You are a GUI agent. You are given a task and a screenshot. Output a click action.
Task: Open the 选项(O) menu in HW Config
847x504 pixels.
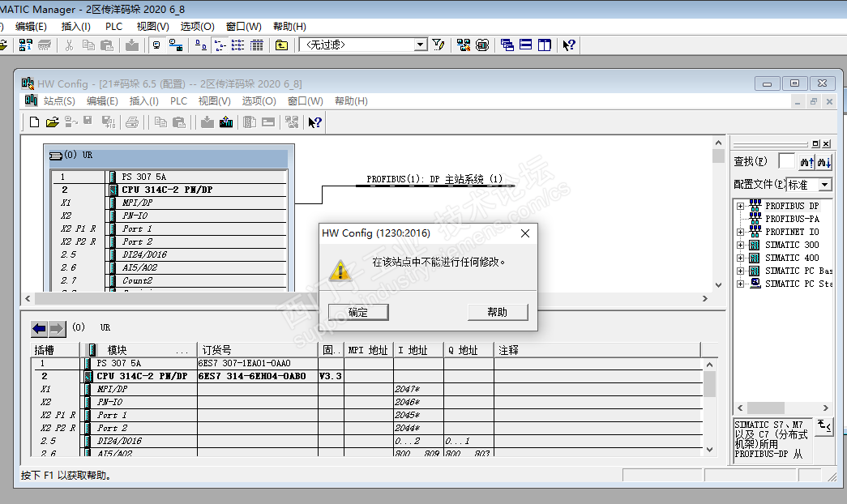click(259, 101)
